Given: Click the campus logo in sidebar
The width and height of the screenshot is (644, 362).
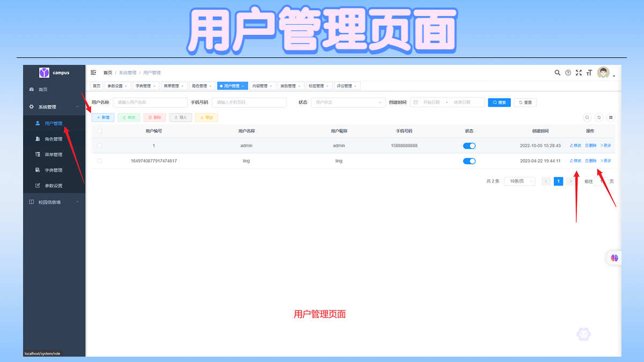Looking at the screenshot, I should click(x=44, y=72).
